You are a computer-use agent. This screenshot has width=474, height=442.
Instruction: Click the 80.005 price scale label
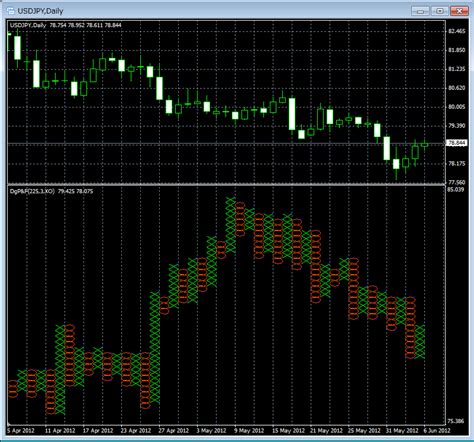457,107
